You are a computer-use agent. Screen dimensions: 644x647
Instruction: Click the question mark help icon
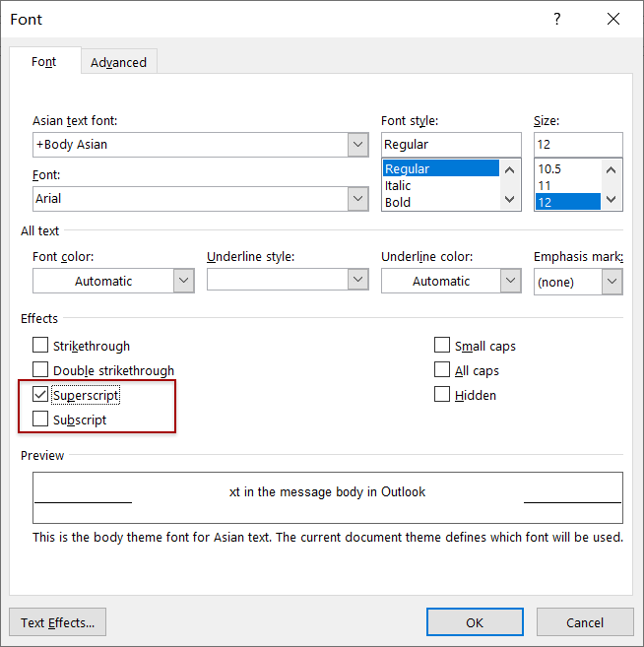click(x=557, y=19)
